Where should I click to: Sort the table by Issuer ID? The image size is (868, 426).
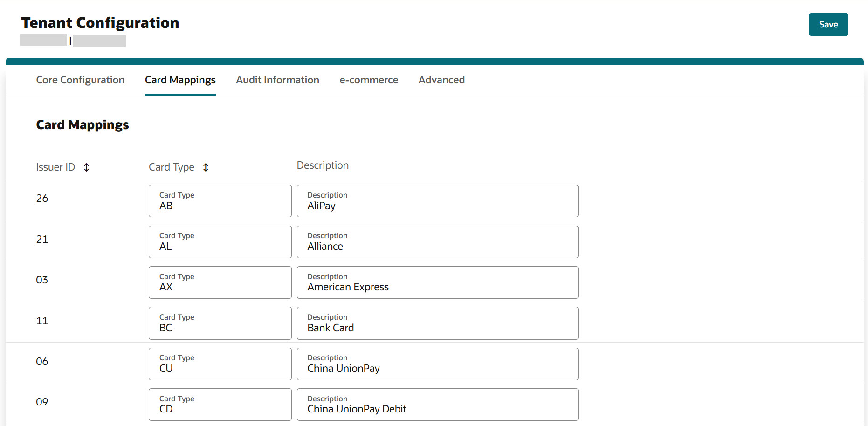[86, 167]
